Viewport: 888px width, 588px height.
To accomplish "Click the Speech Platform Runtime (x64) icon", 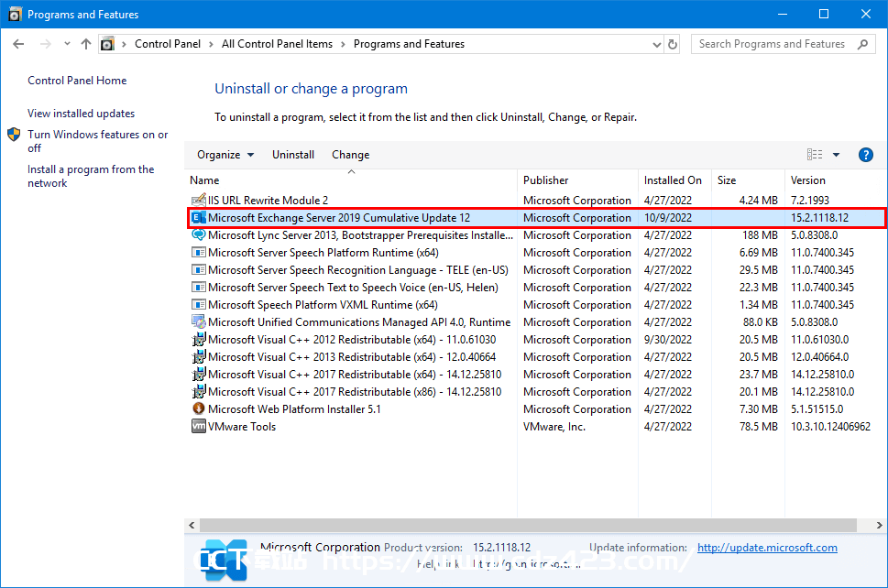I will tap(198, 253).
